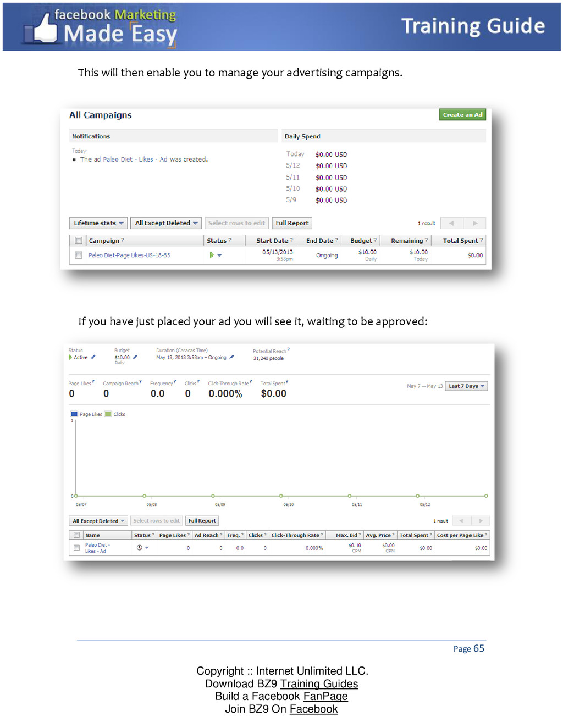Viewport: 563px width, 728px height.
Task: Sort by the Start Date column header
Action: click(272, 241)
